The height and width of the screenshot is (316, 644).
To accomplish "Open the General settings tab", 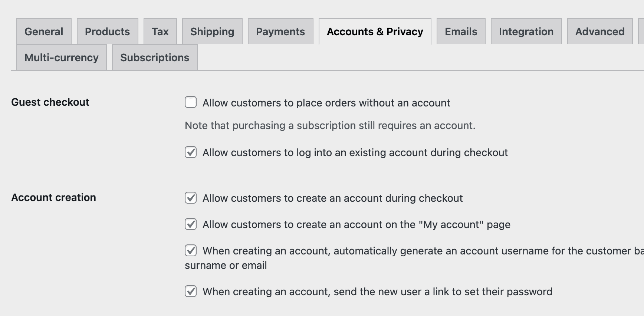I will [x=44, y=32].
